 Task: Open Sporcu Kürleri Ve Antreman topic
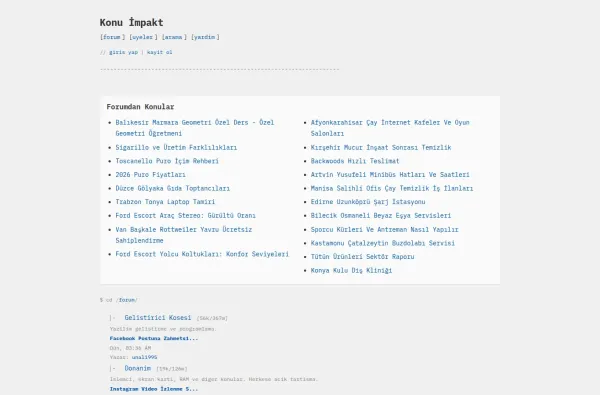(384, 230)
